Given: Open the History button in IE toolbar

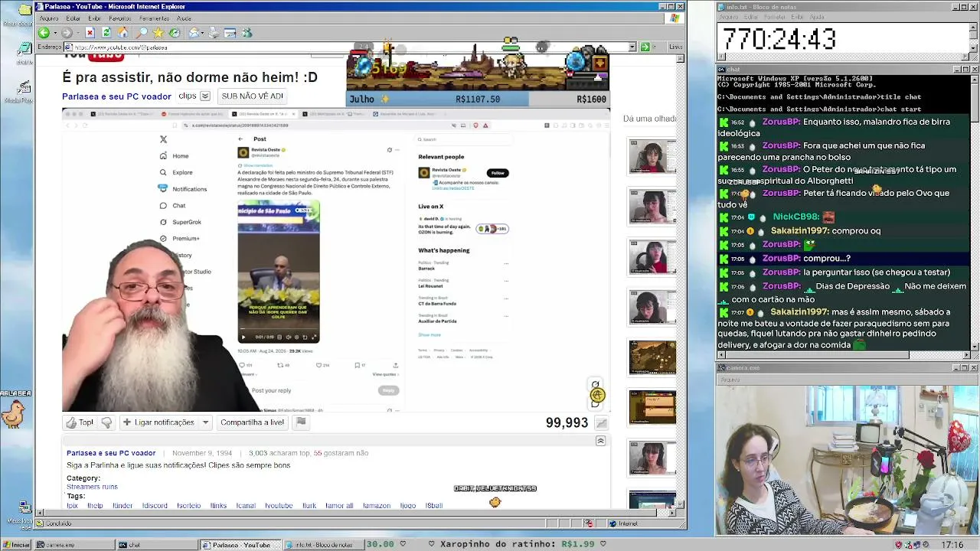Looking at the screenshot, I should pos(175,33).
